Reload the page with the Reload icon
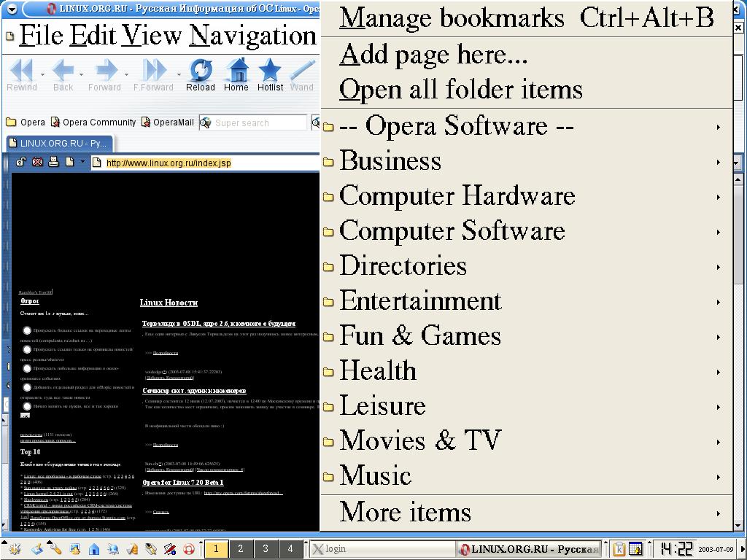This screenshot has height=560, width=747. [201, 70]
